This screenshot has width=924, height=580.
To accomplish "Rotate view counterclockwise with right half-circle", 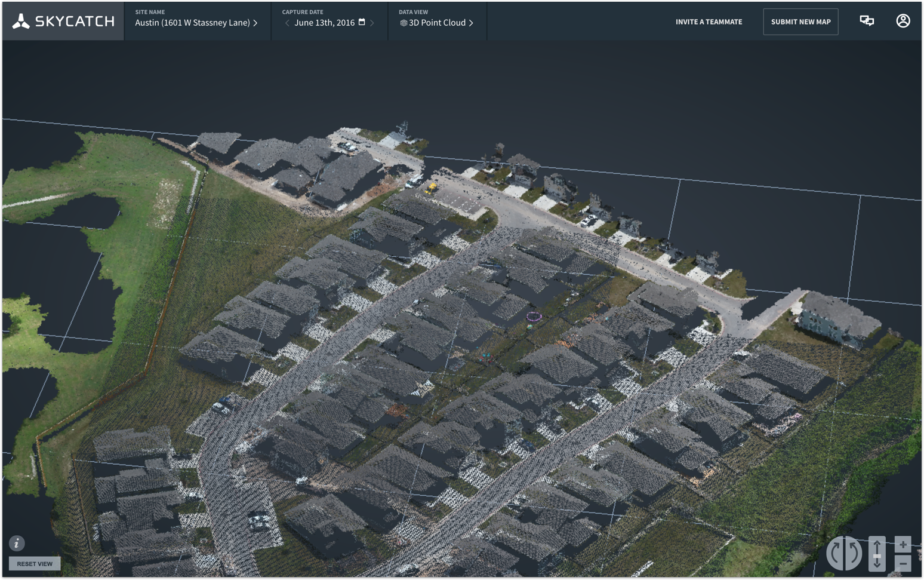I will [854, 553].
